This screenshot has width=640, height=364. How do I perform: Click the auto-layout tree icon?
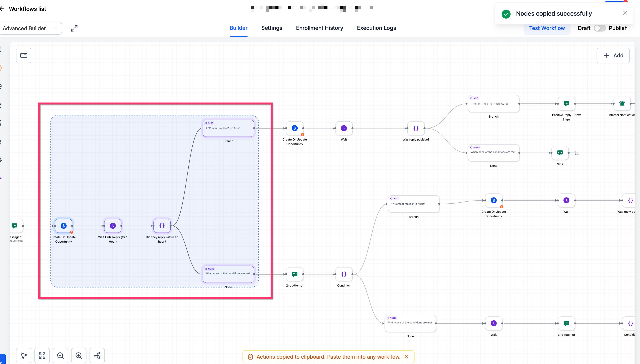click(x=97, y=355)
